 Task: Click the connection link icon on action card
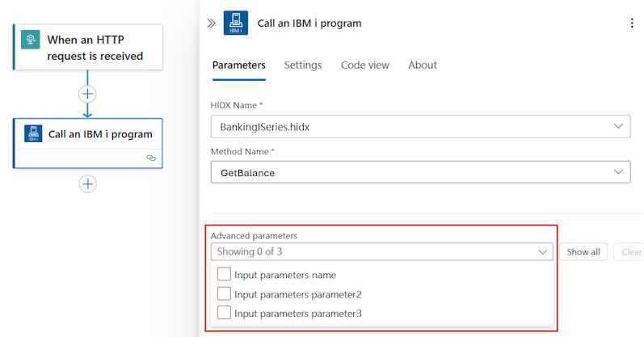point(150,158)
